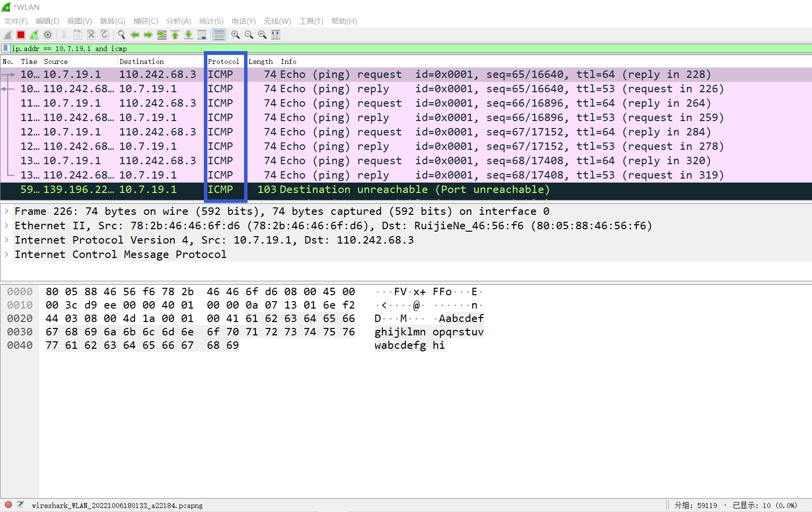Zoom out the main window text

point(249,35)
